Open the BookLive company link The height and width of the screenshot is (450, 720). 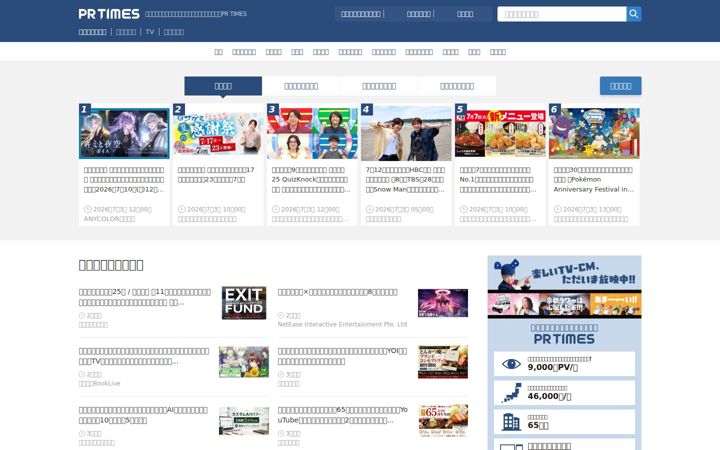(99, 383)
